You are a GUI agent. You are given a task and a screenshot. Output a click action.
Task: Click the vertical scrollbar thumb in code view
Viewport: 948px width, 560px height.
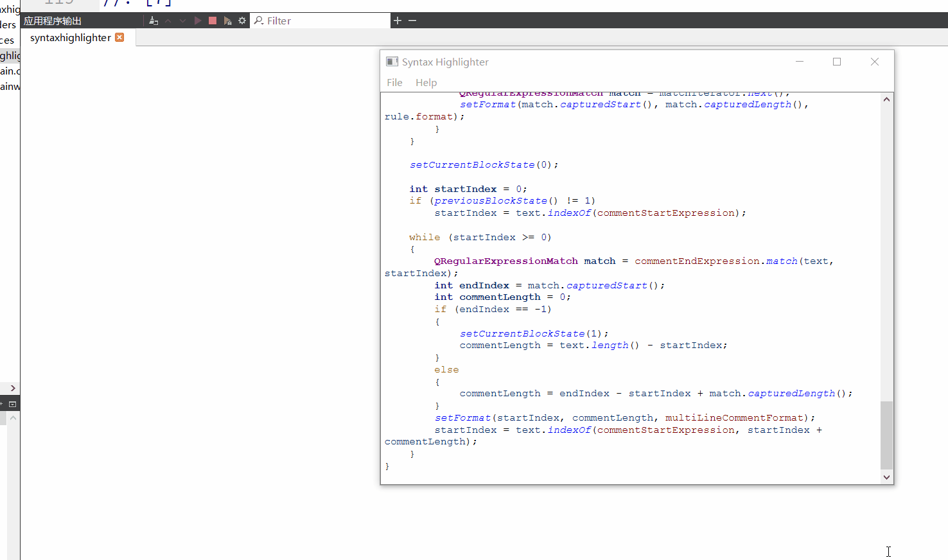(886, 435)
